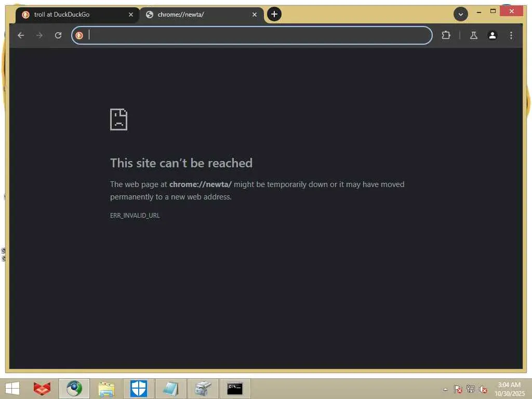Open Chrome Labs flask icon

click(474, 35)
